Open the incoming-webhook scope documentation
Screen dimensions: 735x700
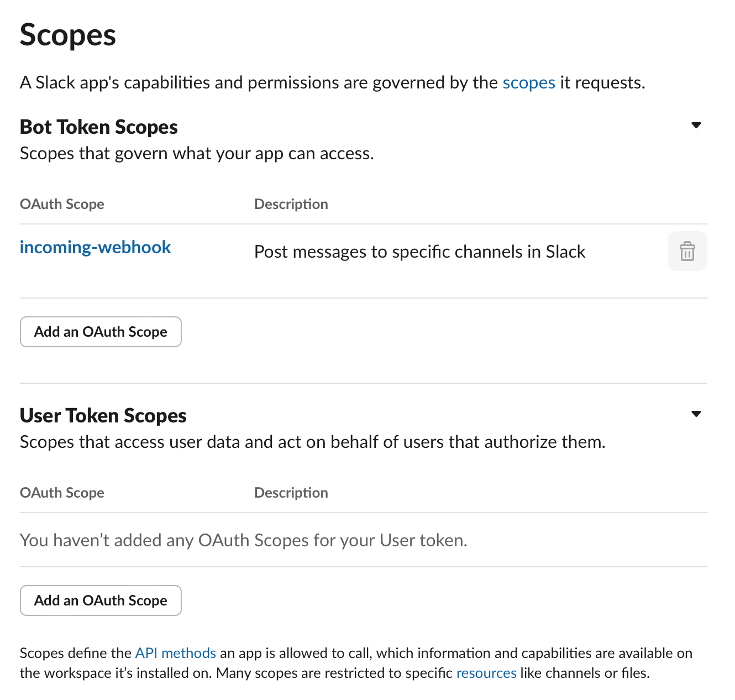click(x=95, y=247)
